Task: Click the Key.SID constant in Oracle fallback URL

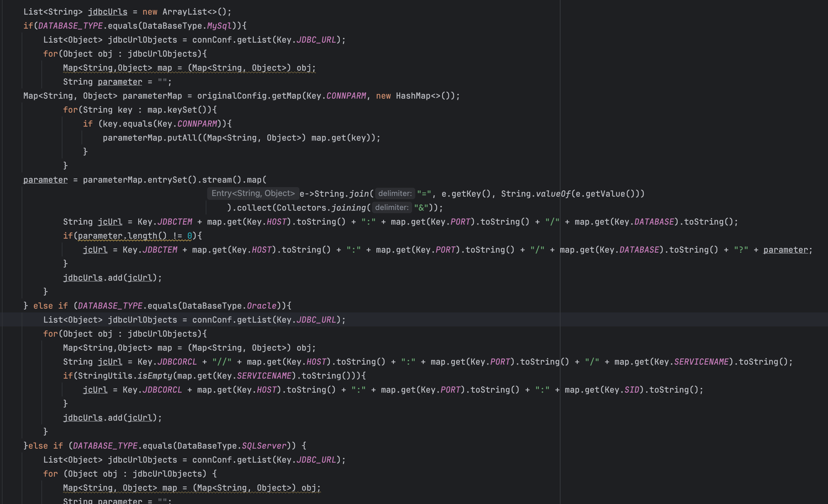Action: pyautogui.click(x=632, y=389)
